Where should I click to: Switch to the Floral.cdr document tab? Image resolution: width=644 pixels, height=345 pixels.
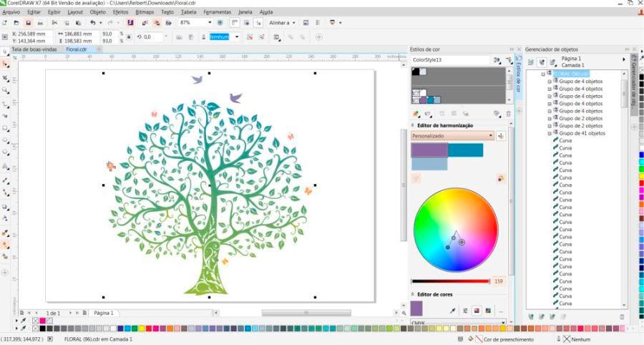pos(77,49)
